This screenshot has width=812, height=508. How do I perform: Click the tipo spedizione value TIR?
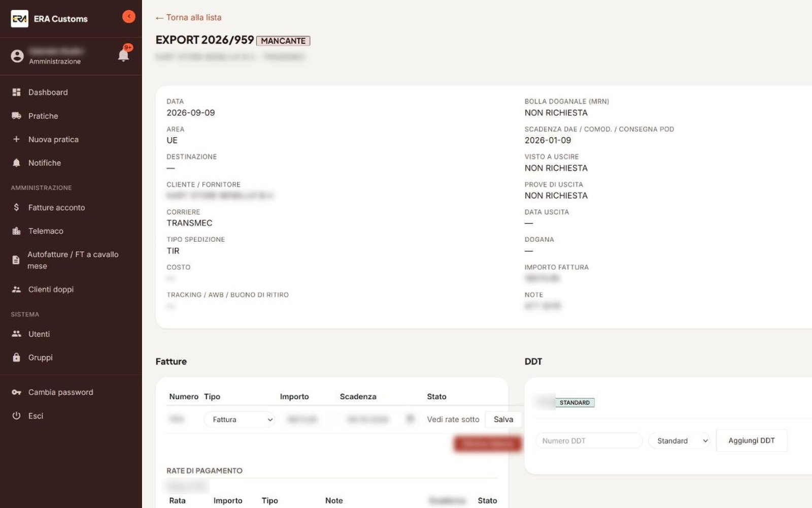click(x=173, y=251)
